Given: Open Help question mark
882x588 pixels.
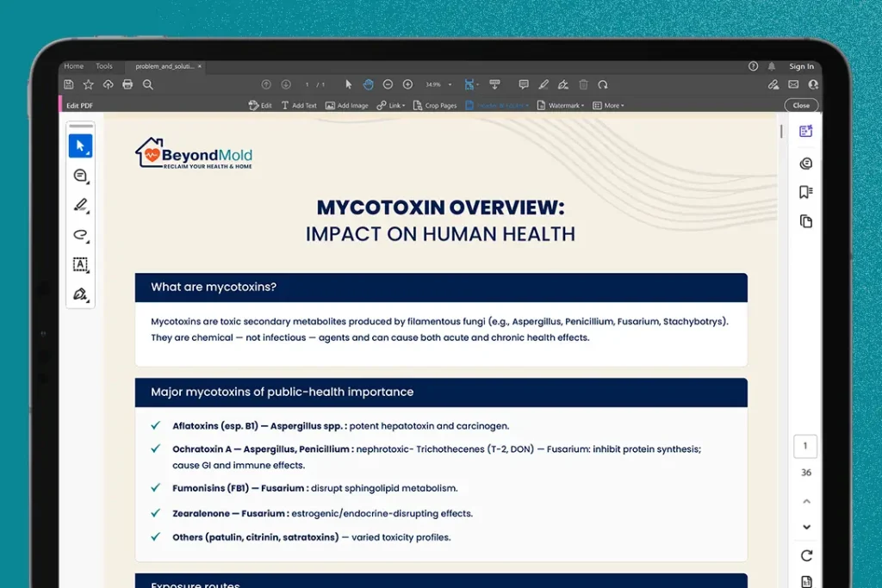Looking at the screenshot, I should point(753,66).
